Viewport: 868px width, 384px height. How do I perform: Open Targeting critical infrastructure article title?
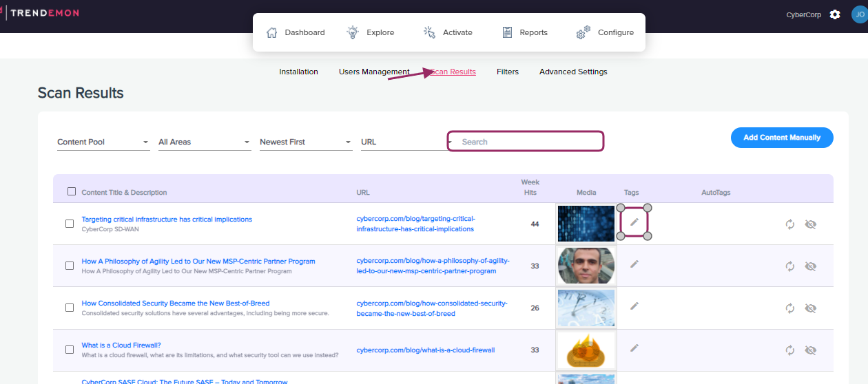click(x=167, y=220)
